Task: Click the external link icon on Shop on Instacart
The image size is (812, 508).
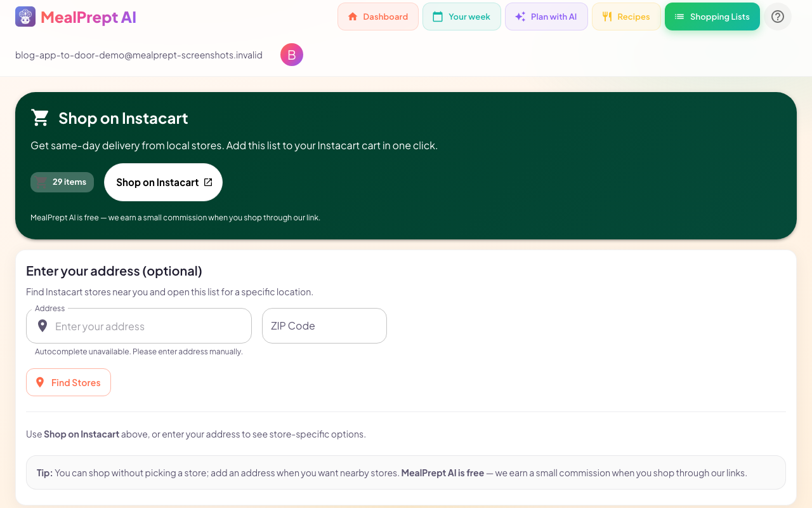Action: (208, 182)
